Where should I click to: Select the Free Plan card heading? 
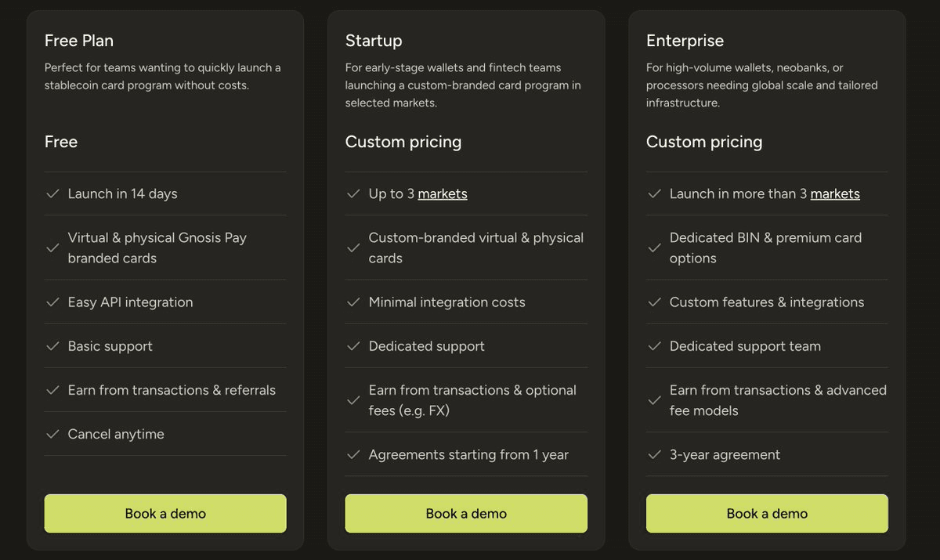tap(79, 41)
